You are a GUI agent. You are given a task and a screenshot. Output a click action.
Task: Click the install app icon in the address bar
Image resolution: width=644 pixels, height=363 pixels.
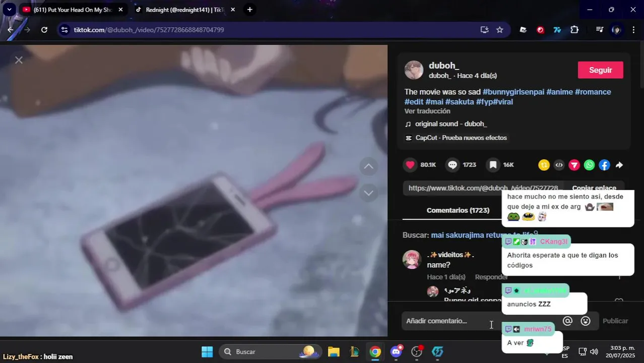pos(485,30)
